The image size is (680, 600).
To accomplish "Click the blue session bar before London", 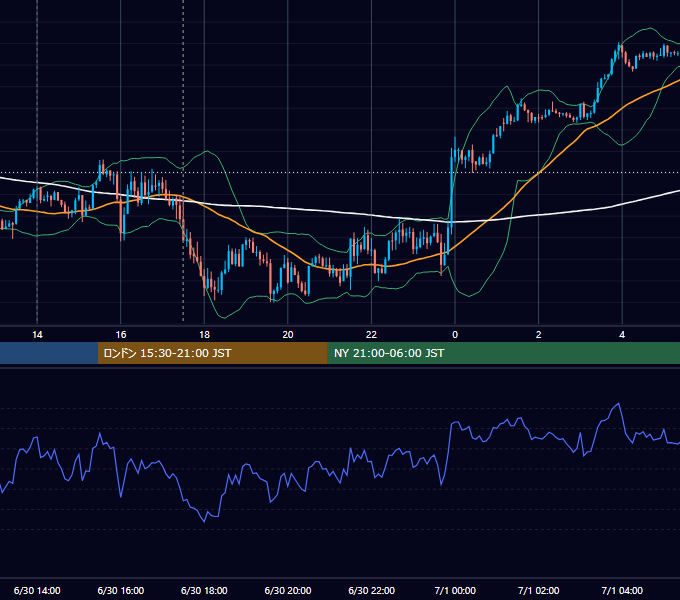I will coord(49,353).
